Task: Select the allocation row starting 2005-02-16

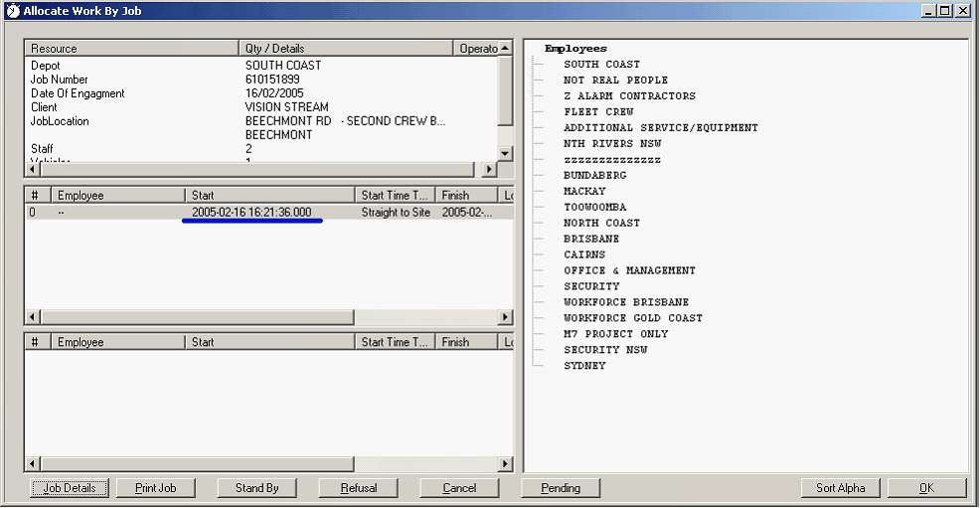Action: click(x=251, y=213)
